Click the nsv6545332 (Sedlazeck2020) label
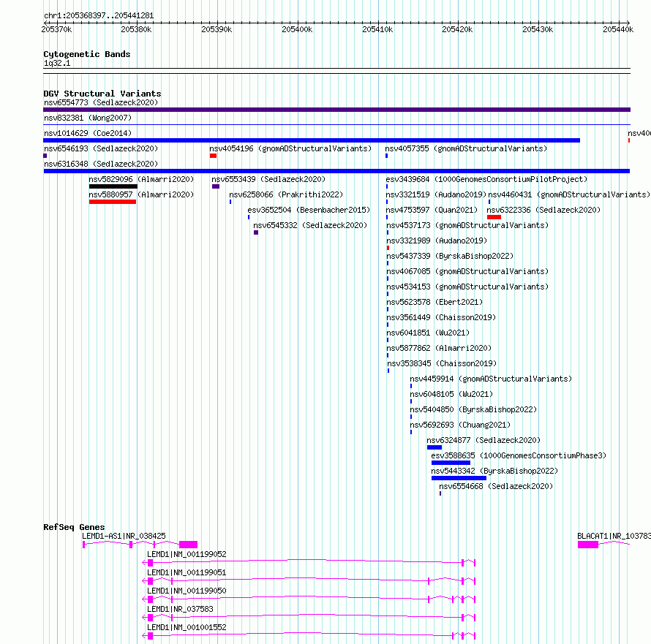The image size is (651, 644). pyautogui.click(x=310, y=225)
